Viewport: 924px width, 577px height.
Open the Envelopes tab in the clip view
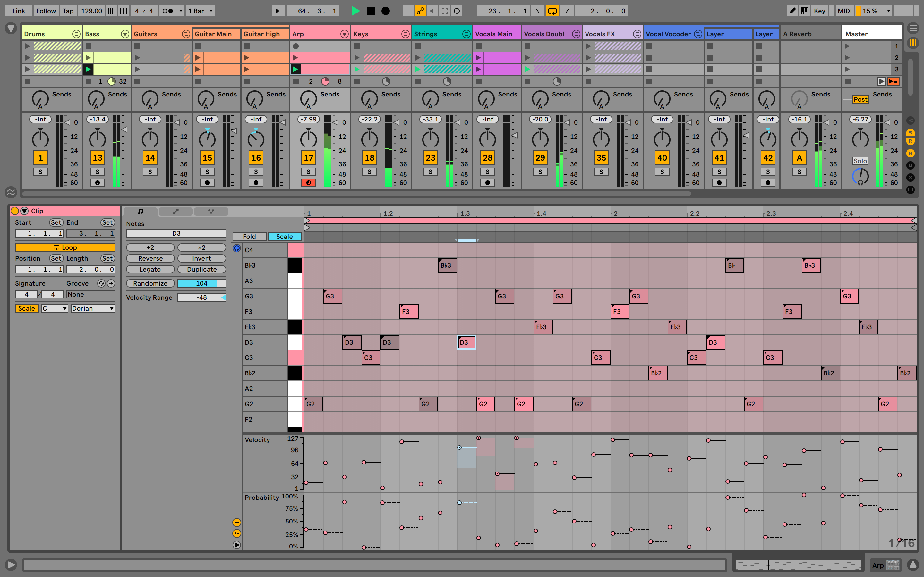(x=175, y=212)
